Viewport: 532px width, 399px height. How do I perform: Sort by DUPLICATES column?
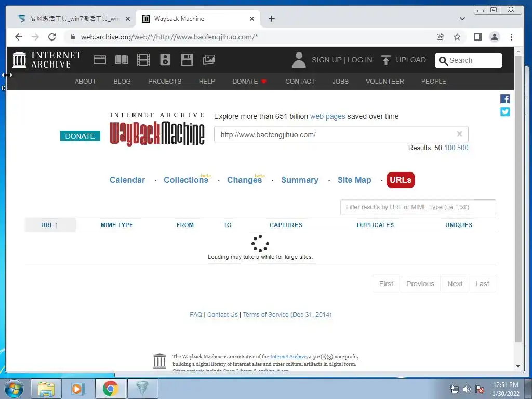point(375,225)
